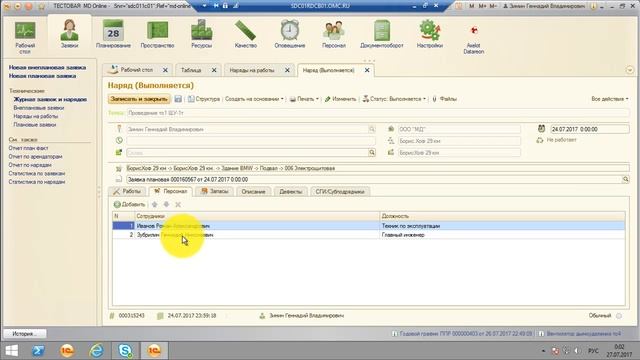
Task: Click the ООО "МД" organization field
Action: click(459, 129)
